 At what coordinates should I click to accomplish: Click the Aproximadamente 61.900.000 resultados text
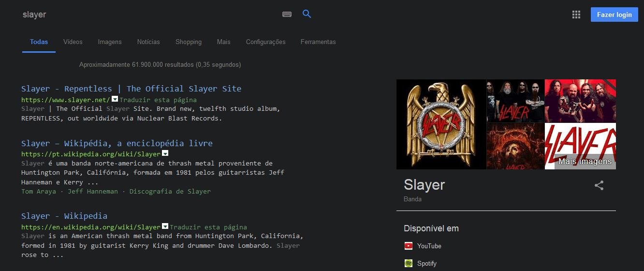[160, 64]
